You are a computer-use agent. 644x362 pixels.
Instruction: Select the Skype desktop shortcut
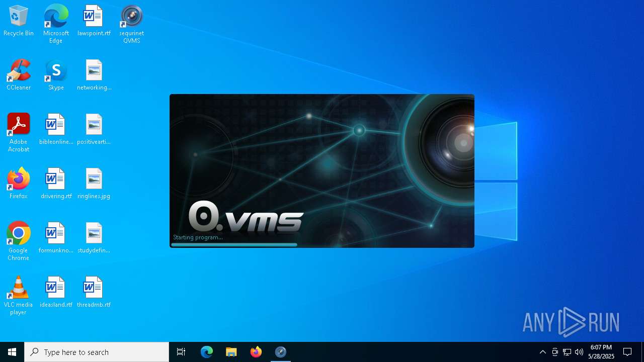point(56,75)
